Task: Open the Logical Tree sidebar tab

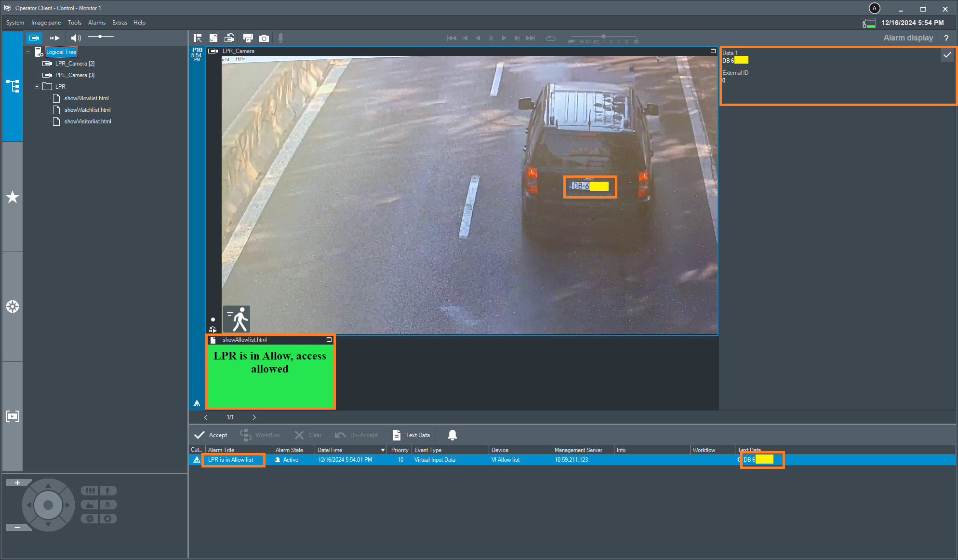Action: point(13,86)
